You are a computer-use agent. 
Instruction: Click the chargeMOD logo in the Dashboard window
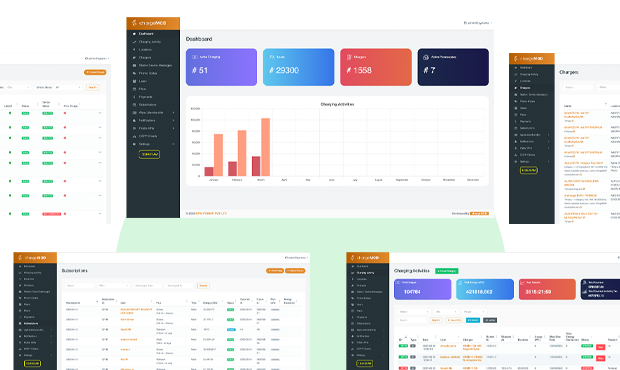point(149,23)
